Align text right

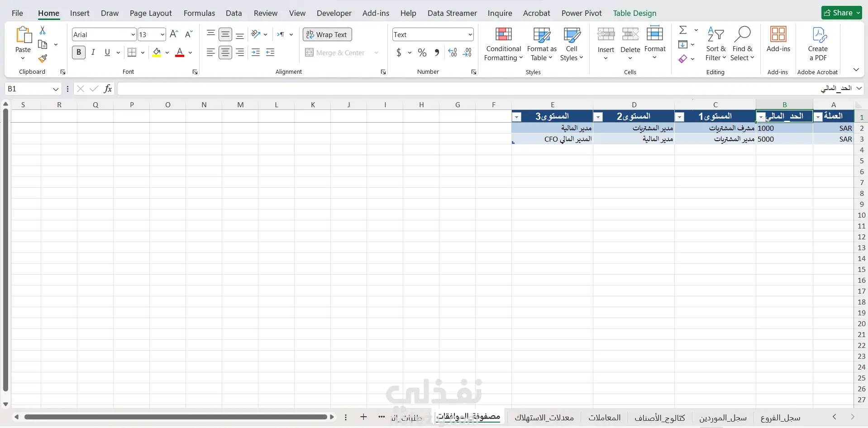tap(240, 52)
